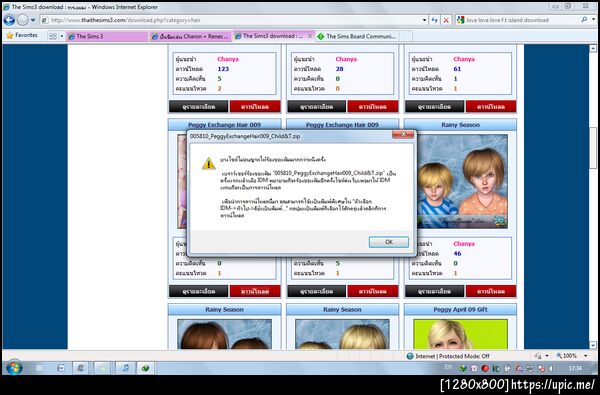The image size is (600, 395).
Task: Open the 100% zoom level dropdown
Action: pos(586,356)
